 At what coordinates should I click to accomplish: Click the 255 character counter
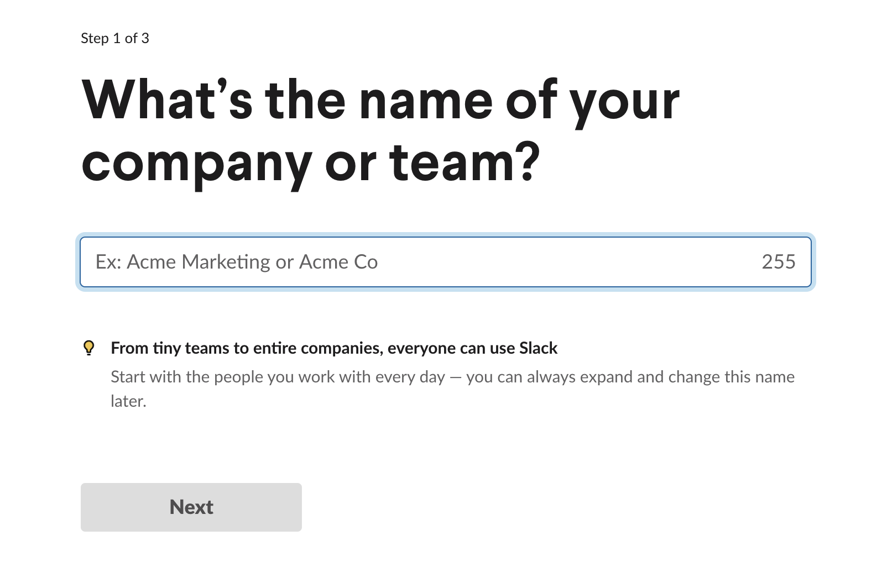click(779, 262)
